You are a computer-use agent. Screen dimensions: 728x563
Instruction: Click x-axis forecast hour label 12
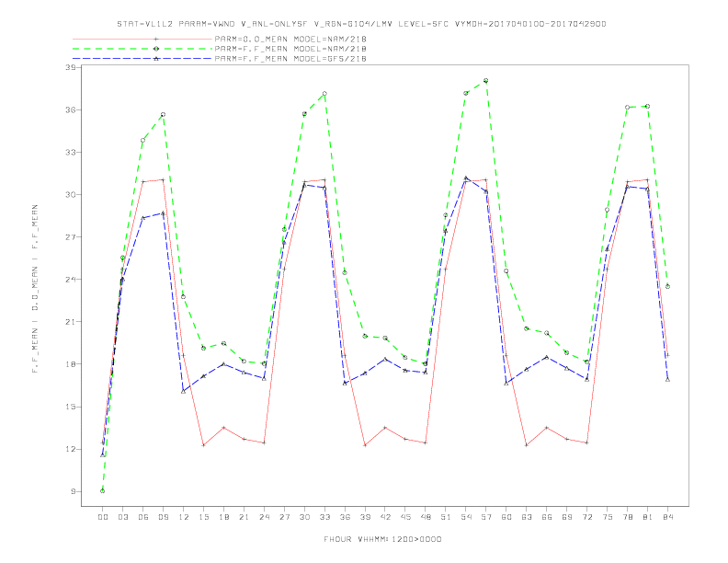coord(184,517)
